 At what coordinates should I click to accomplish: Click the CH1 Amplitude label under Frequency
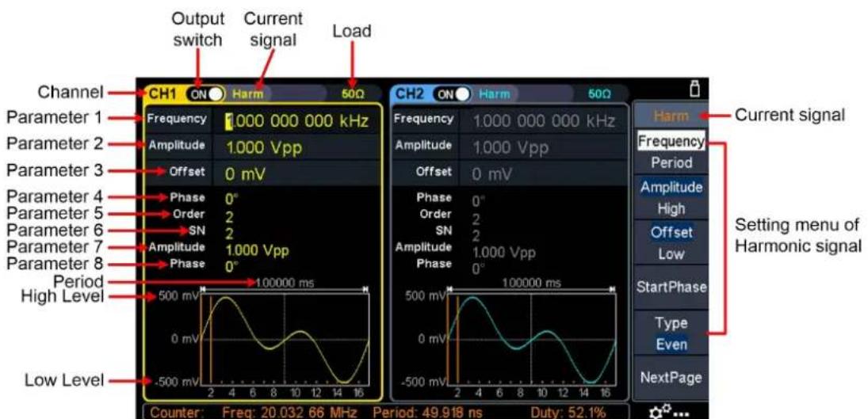pos(177,145)
